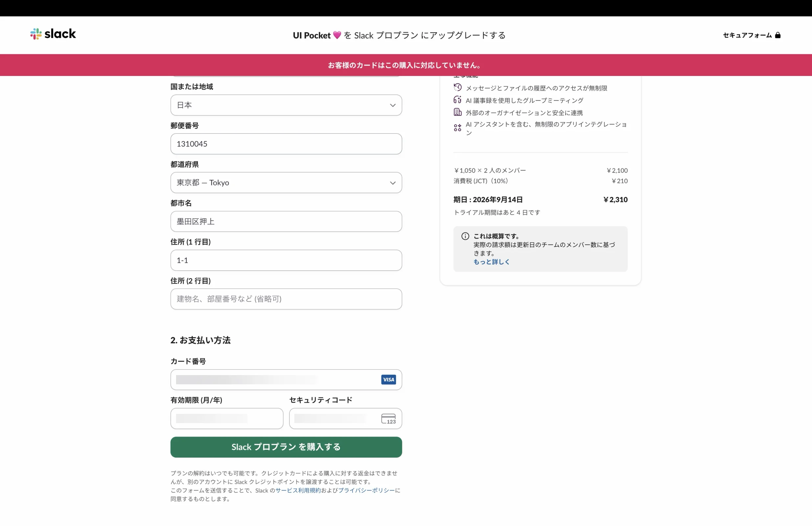Click the 期日 : 2026年9月14日 text
The height and width of the screenshot is (526, 812).
click(488, 200)
